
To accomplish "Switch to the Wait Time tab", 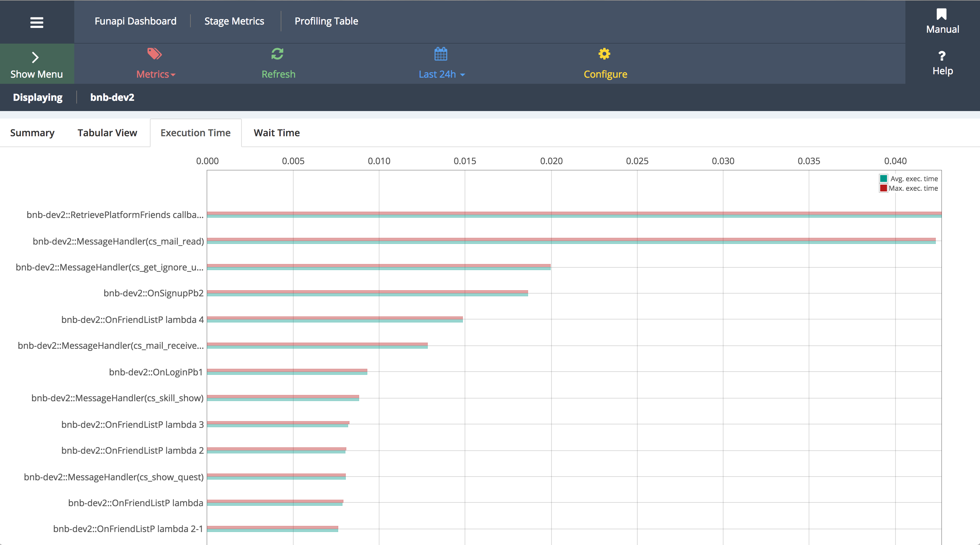I will click(x=277, y=133).
